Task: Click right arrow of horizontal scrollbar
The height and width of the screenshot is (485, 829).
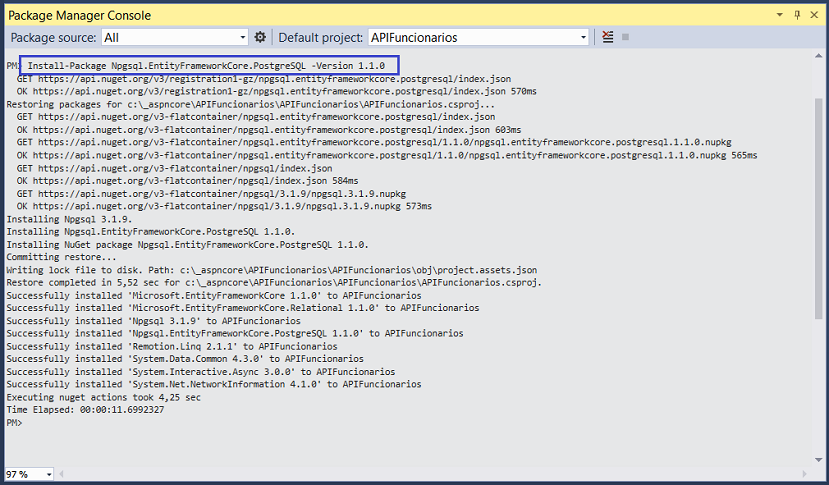Action: 805,474
